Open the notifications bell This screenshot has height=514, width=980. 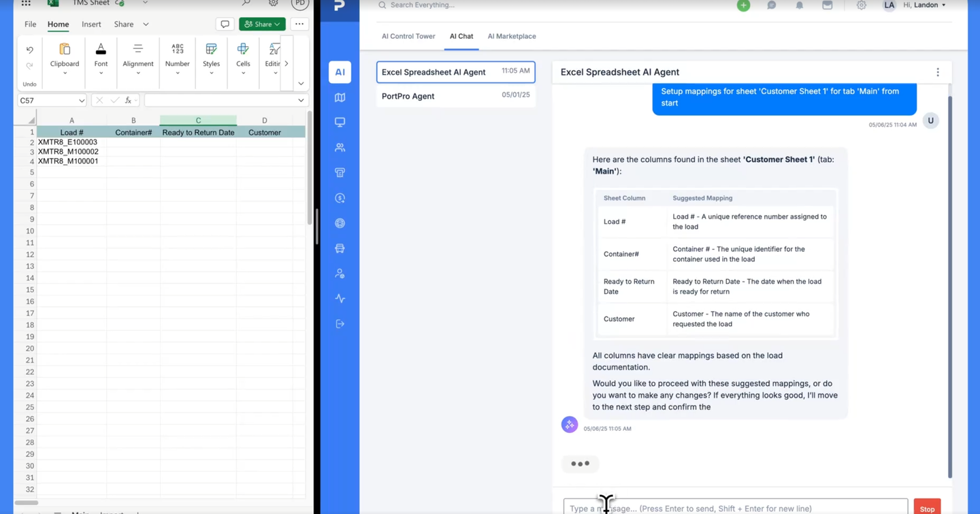799,5
